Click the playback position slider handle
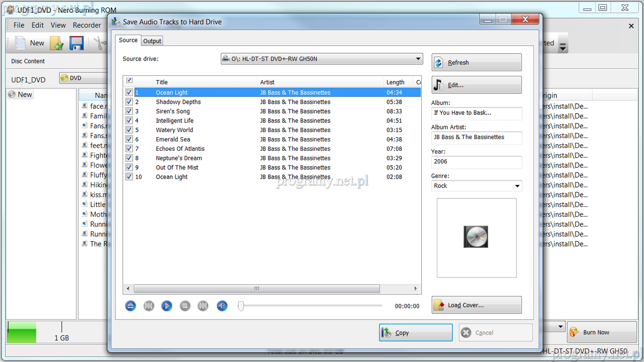Screen dimensions: 644x362 [241, 306]
